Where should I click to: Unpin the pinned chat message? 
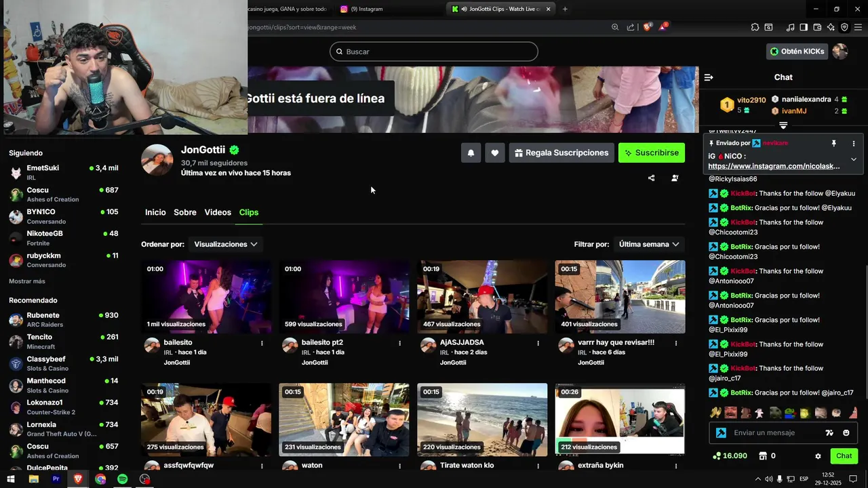tap(834, 144)
